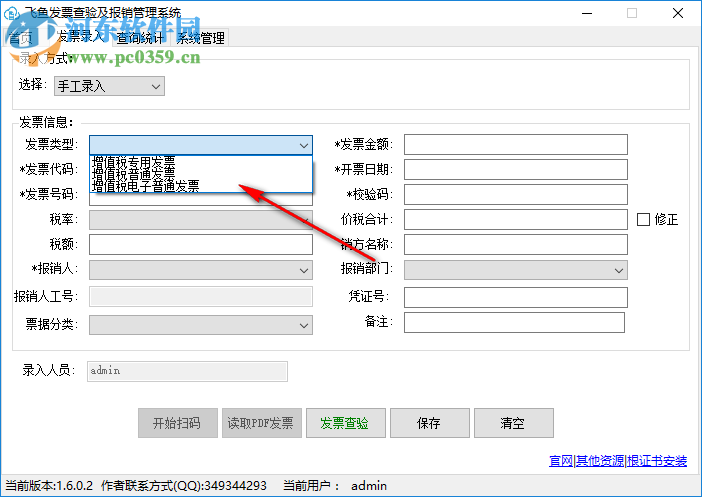The width and height of the screenshot is (702, 497).
Task: Minimize the window
Action: [x=587, y=13]
